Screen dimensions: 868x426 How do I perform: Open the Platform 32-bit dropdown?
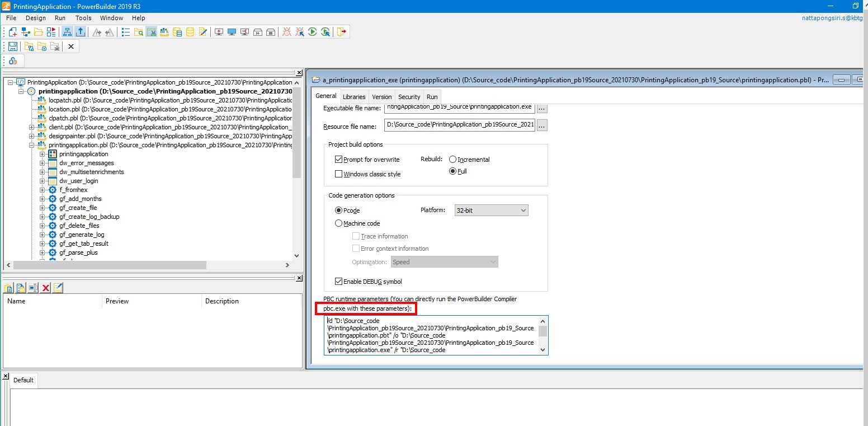click(491, 210)
